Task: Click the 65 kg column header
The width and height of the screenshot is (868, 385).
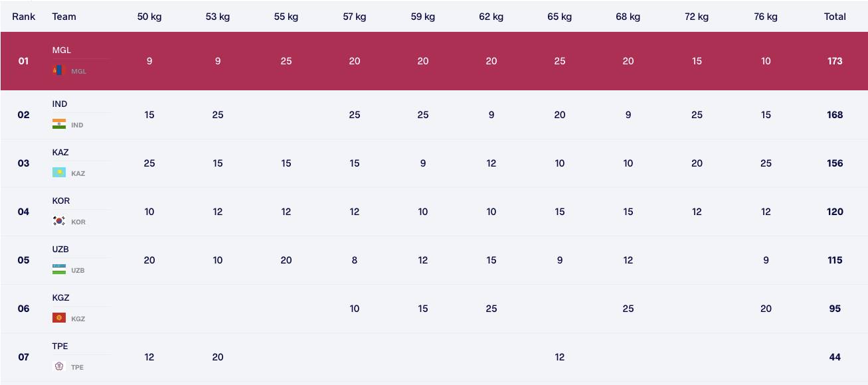Action: click(x=560, y=17)
